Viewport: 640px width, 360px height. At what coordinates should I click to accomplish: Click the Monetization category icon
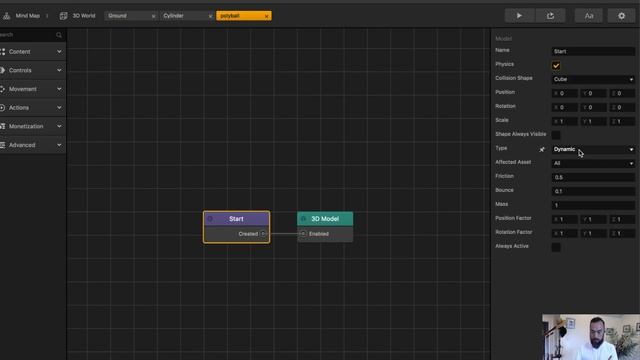[2, 126]
